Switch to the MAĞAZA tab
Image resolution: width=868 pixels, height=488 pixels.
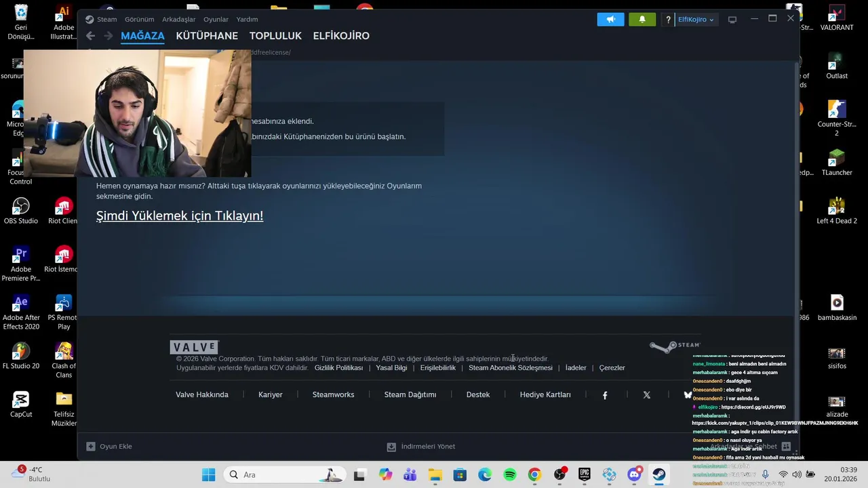142,36
